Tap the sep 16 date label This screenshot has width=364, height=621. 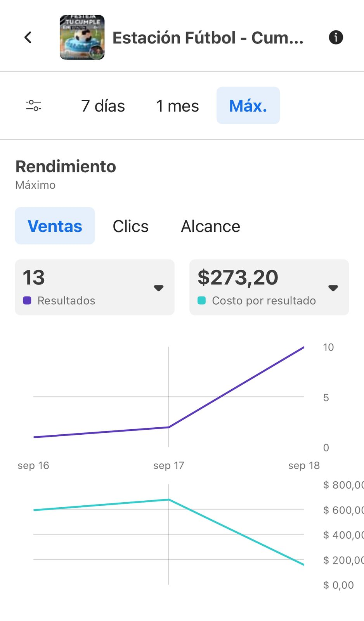click(33, 465)
